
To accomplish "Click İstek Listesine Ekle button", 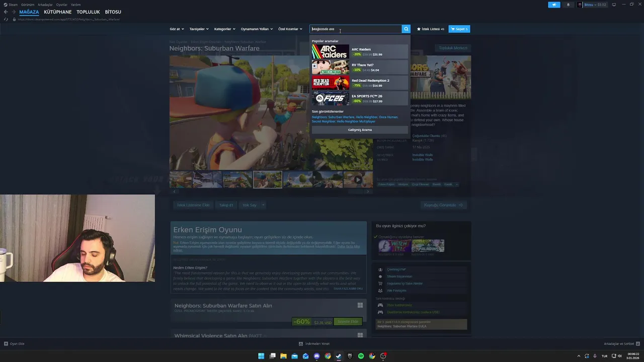I will (193, 205).
